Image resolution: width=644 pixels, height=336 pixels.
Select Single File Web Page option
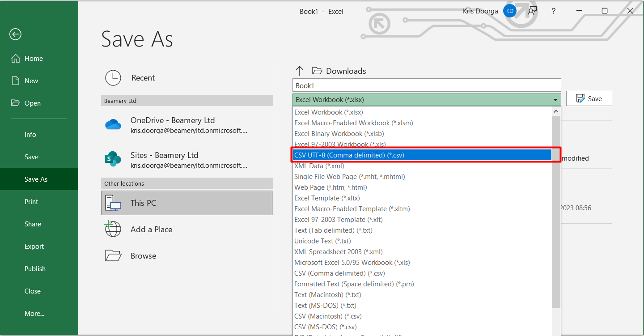423,177
